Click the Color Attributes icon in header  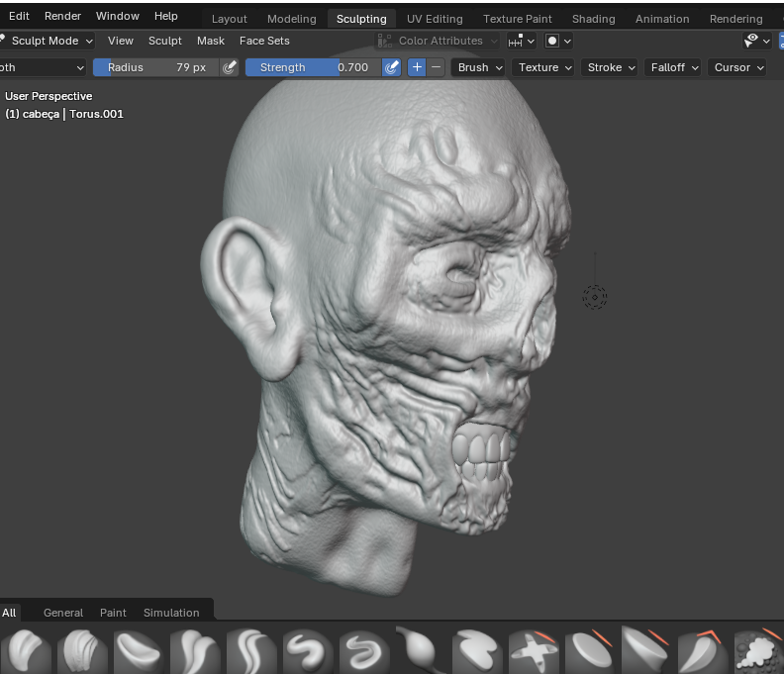[x=384, y=41]
